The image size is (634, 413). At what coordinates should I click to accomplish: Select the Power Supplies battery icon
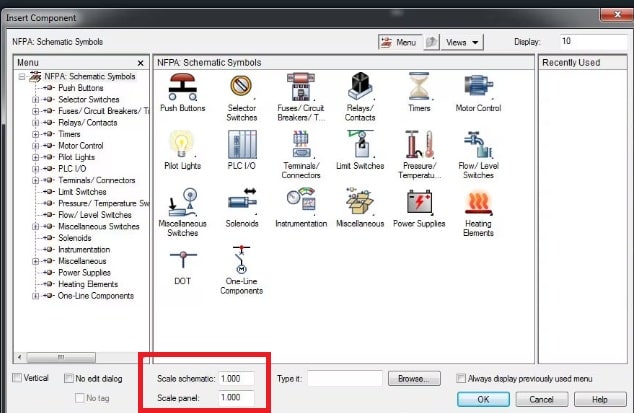coord(419,202)
